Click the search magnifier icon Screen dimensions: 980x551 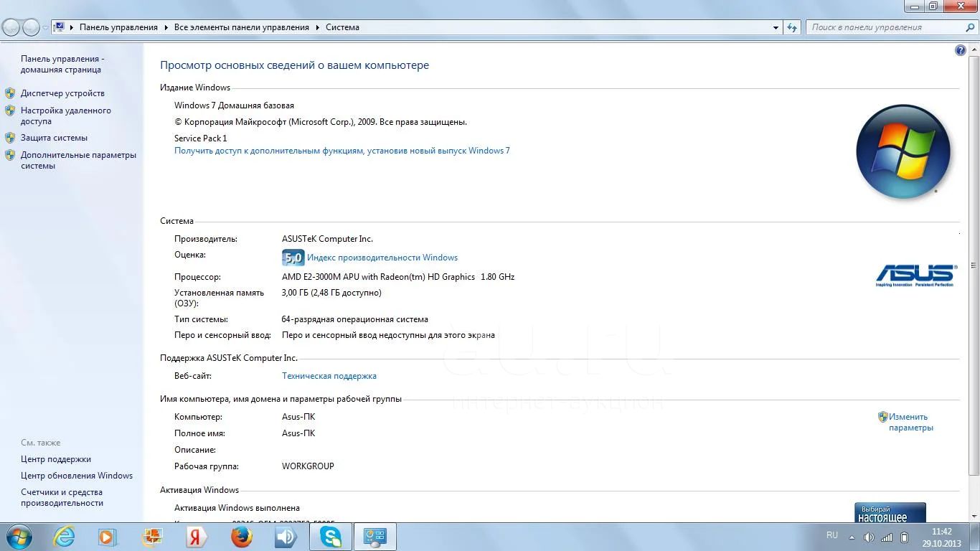pyautogui.click(x=971, y=27)
